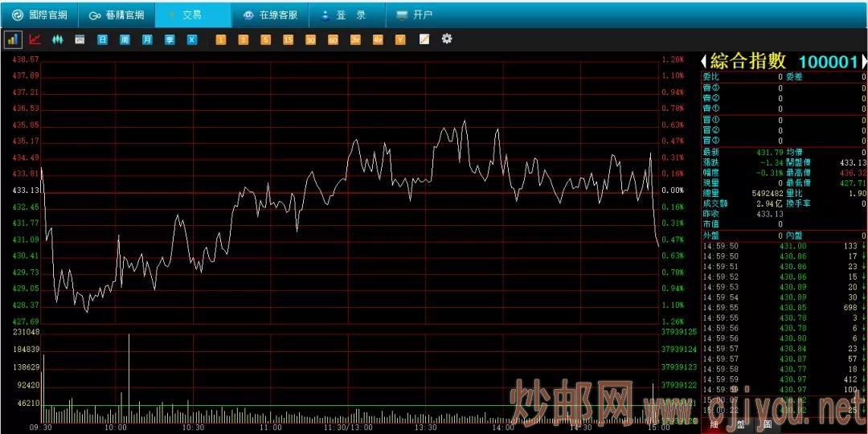The height and width of the screenshot is (434, 868).
Task: Switch to the red line chart icon
Action: coord(35,39)
